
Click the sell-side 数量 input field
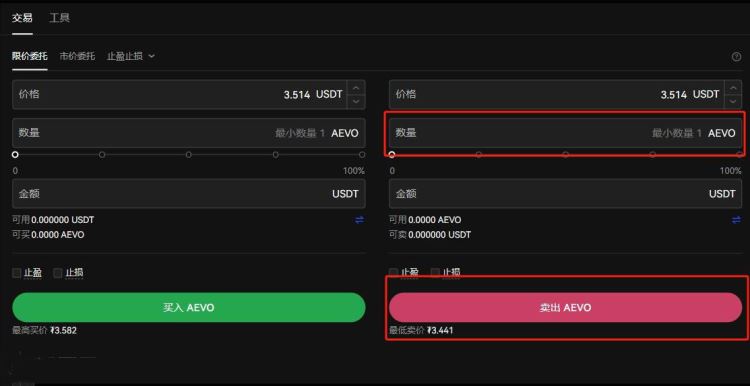[x=565, y=133]
